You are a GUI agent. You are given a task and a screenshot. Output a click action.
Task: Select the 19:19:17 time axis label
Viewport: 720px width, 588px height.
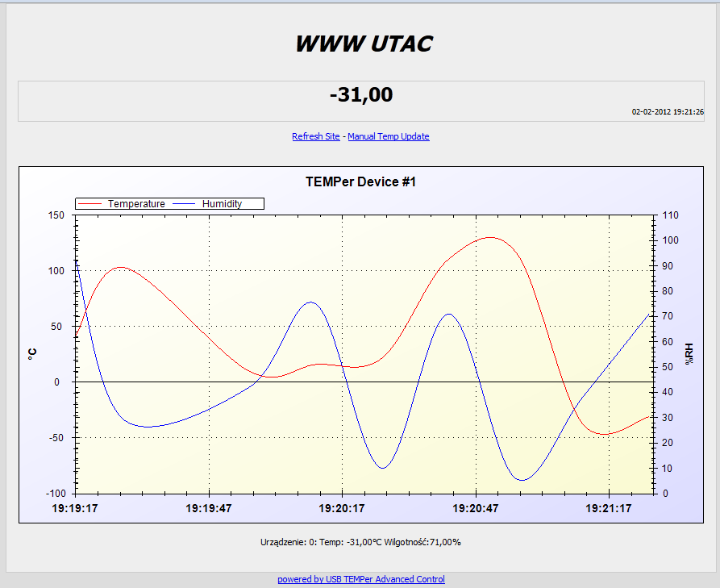click(x=76, y=509)
